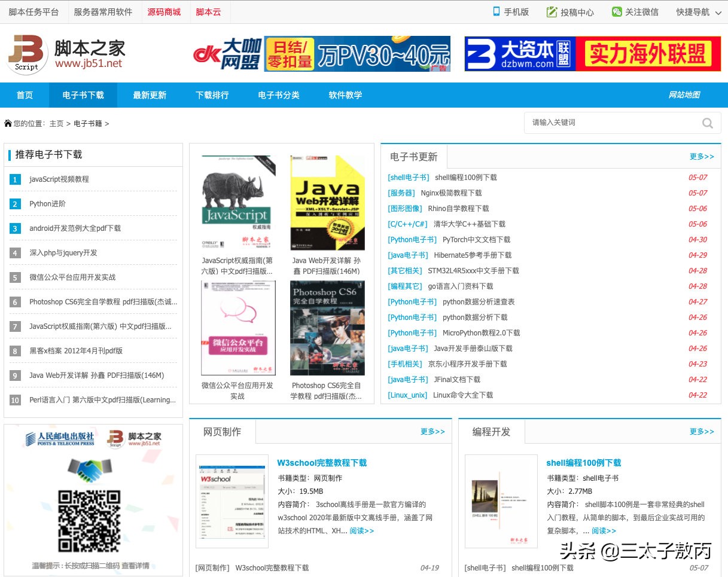
Task: Open the Java Web开发详解 book cover
Action: pyautogui.click(x=327, y=202)
